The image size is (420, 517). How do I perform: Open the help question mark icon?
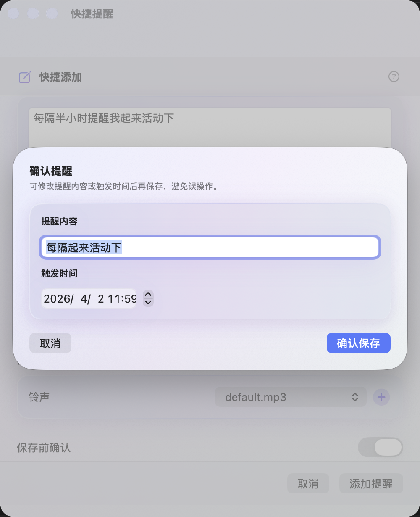click(x=394, y=76)
